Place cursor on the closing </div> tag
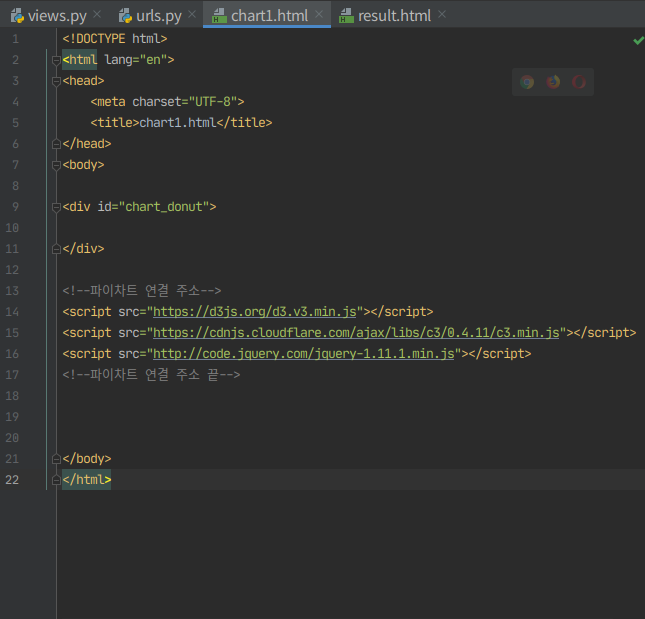This screenshot has height=619, width=645. (x=84, y=249)
